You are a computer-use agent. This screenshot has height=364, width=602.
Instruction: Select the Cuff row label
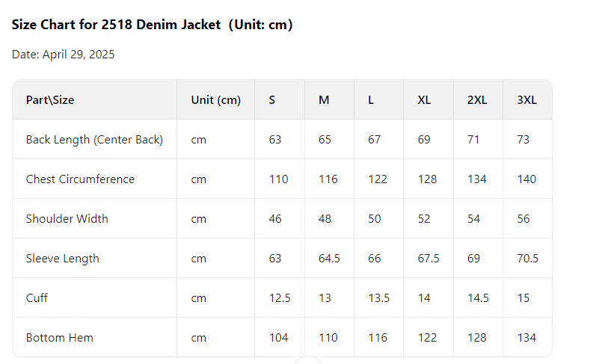pos(37,298)
